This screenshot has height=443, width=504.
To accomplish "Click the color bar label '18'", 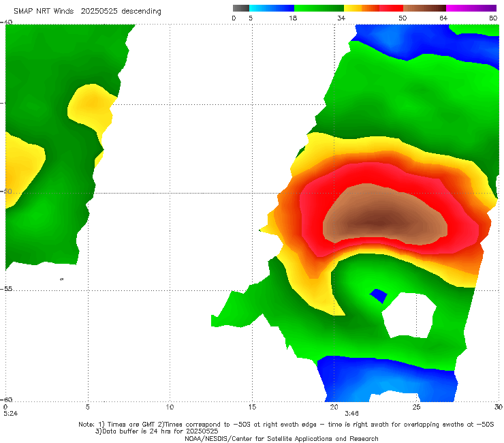I will pos(293,18).
